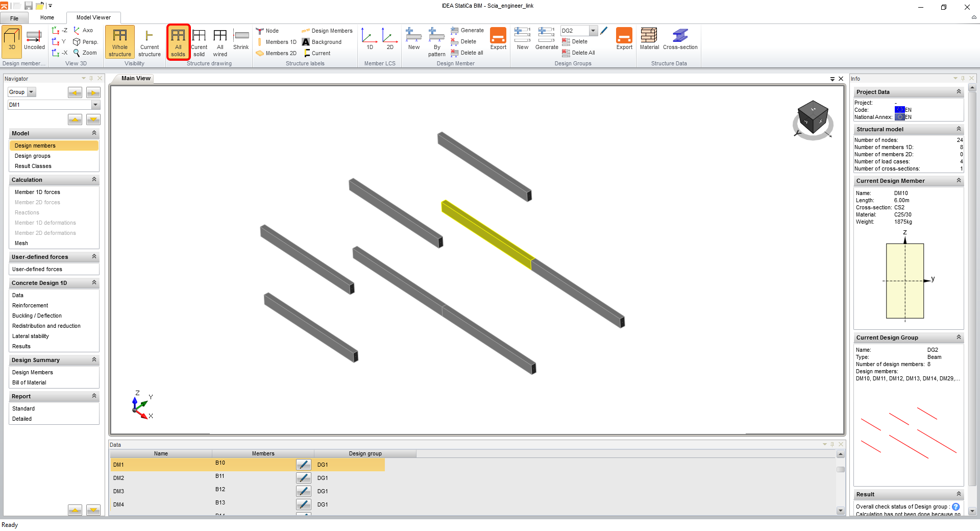Open Result Classes item
The width and height of the screenshot is (980, 531).
coord(33,166)
